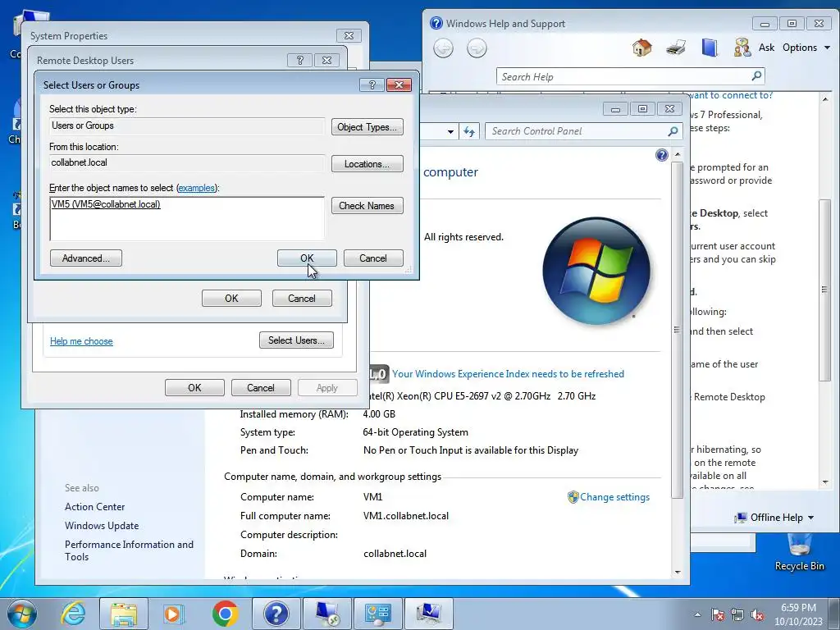The width and height of the screenshot is (840, 630).
Task: Click the Help window vertical scrollbar thumb
Action: tap(825, 290)
